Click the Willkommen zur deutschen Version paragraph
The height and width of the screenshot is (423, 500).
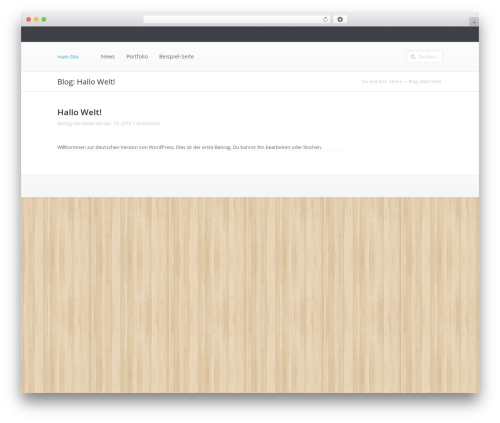[x=189, y=147]
